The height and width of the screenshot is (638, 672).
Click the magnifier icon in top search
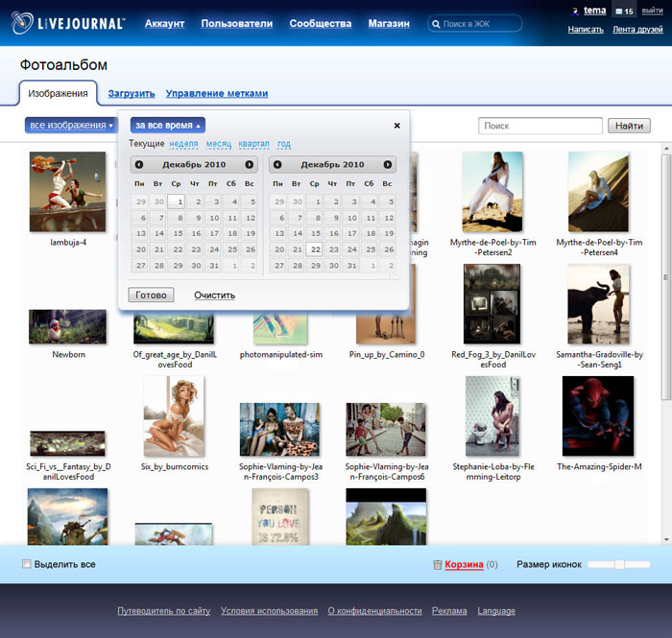(x=437, y=24)
